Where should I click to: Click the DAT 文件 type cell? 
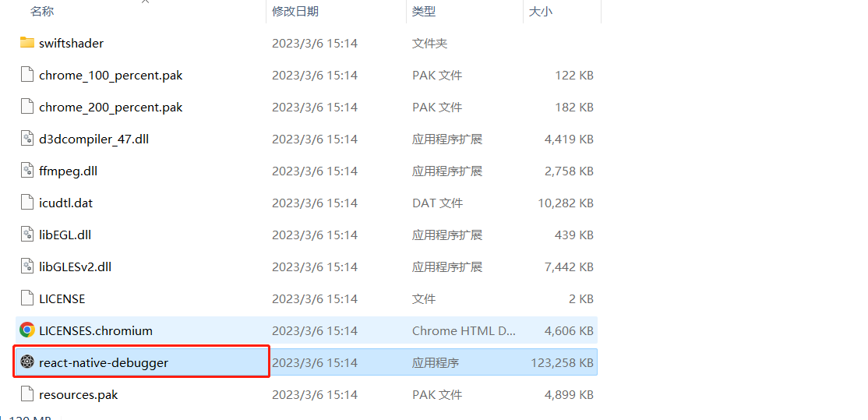click(437, 203)
